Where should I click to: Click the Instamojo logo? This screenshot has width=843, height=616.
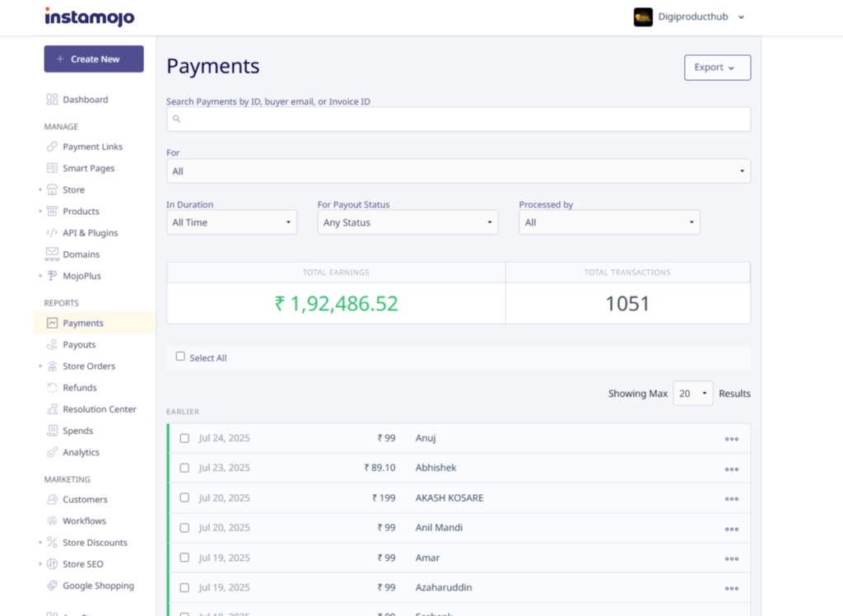click(90, 16)
